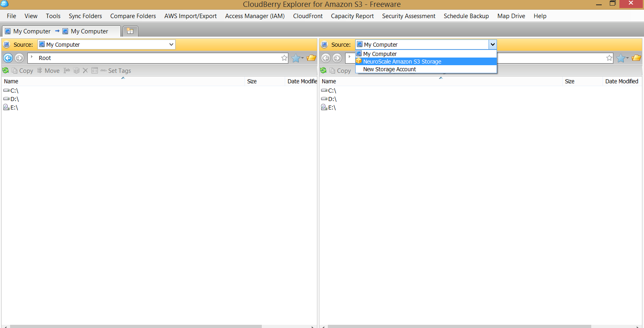Bookmark the right pane path with the star outline
The height and width of the screenshot is (328, 644).
coord(609,58)
